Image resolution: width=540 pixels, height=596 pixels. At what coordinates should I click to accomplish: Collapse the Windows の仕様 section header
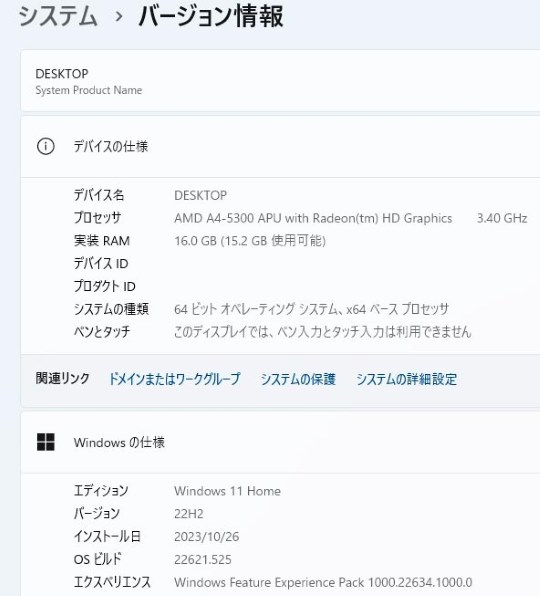point(280,442)
